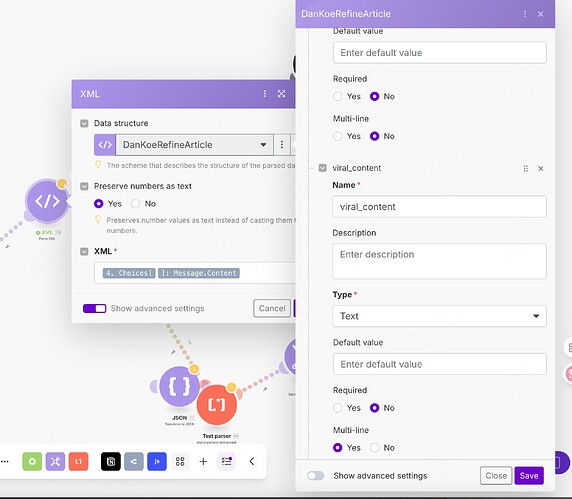Click the green tools icon in bottom toolbar
The width and height of the screenshot is (572, 499).
(32, 461)
